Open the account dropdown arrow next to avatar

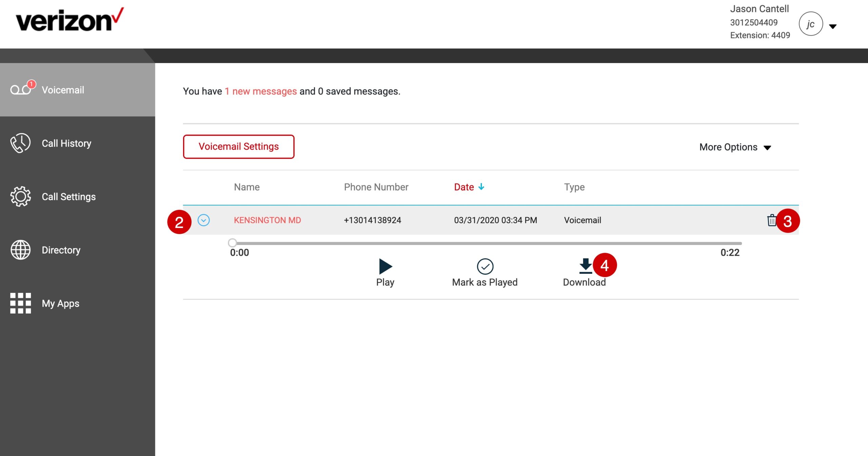(833, 26)
